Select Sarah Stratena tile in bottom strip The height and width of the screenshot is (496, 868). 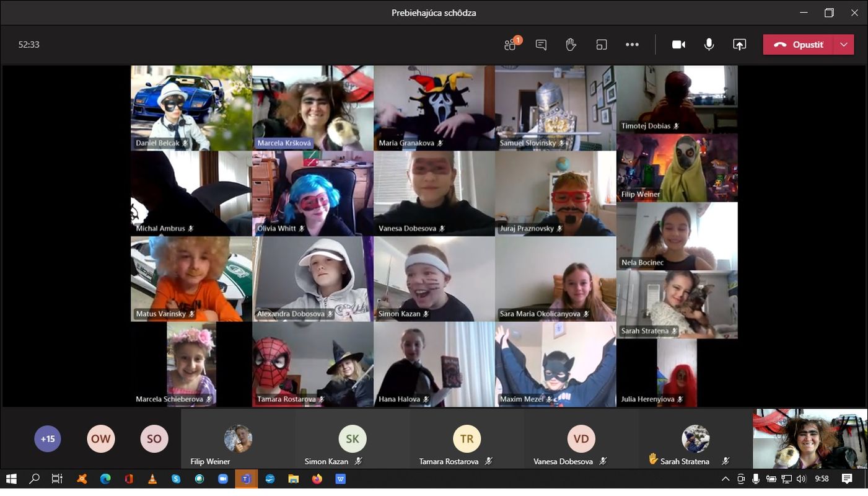pos(696,439)
